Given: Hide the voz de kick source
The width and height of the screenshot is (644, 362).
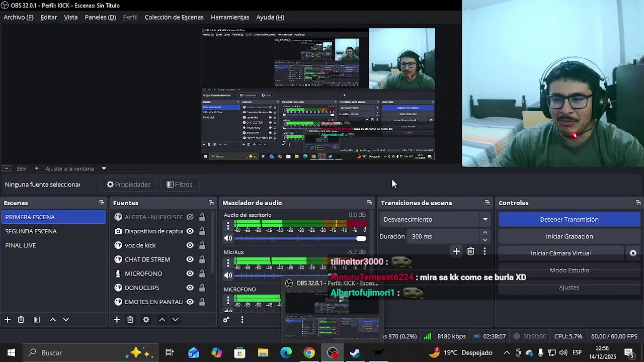Looking at the screenshot, I should point(190,245).
